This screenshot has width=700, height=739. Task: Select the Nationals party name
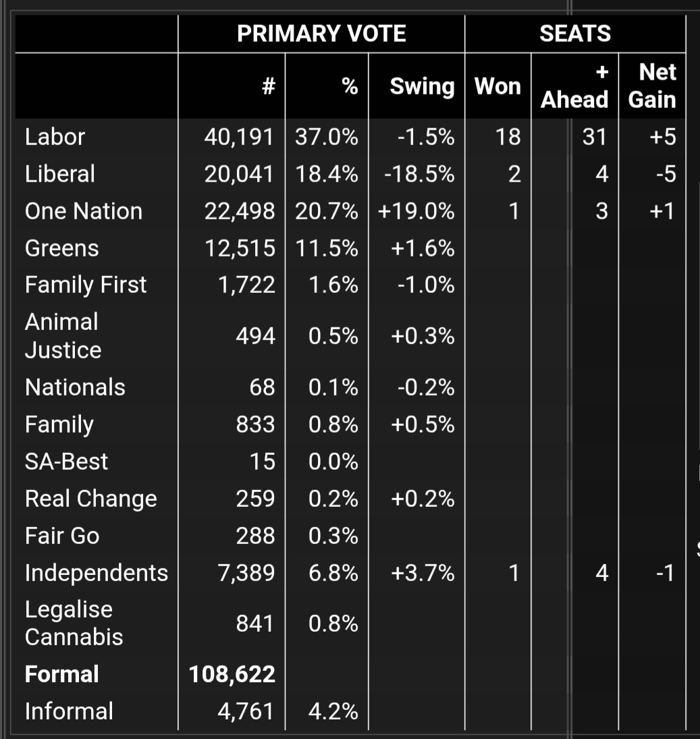coord(75,387)
